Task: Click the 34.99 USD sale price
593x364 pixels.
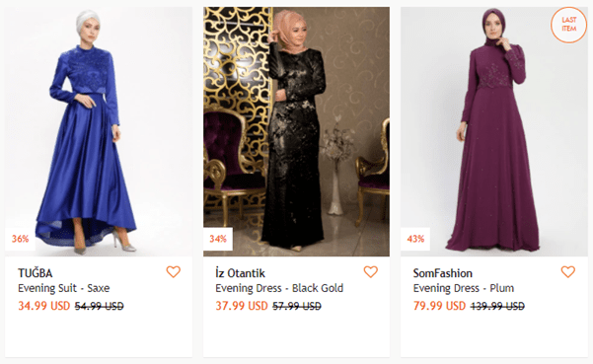Action: [43, 306]
